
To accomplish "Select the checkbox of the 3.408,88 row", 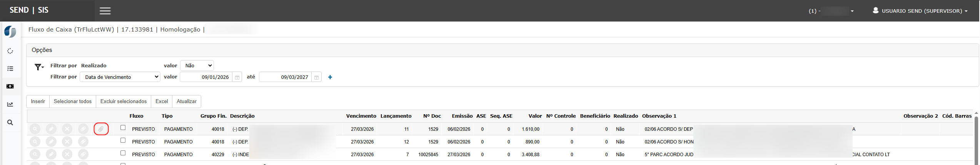I will (123, 153).
